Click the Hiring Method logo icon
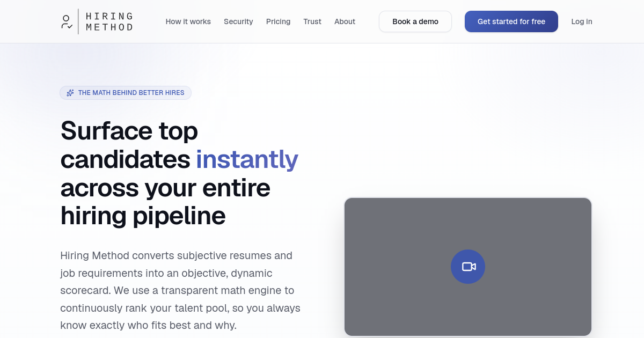Screen dimensions: 644x338 (x=67, y=22)
